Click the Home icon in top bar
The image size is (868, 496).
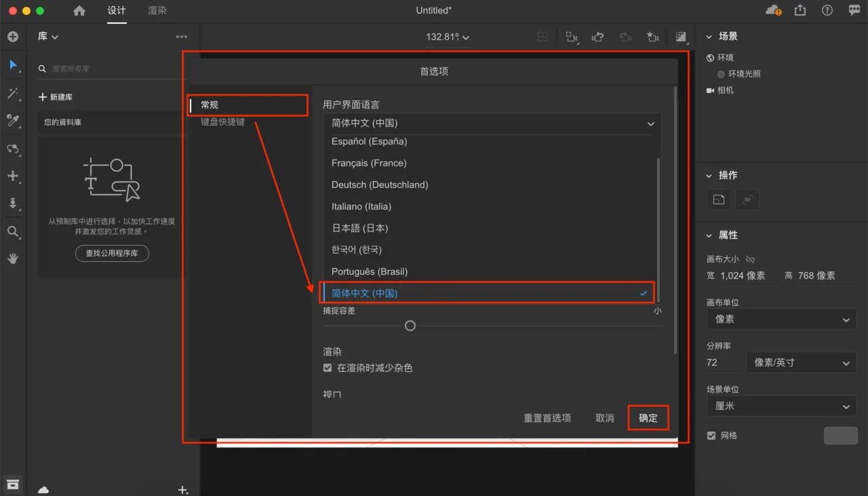point(79,11)
